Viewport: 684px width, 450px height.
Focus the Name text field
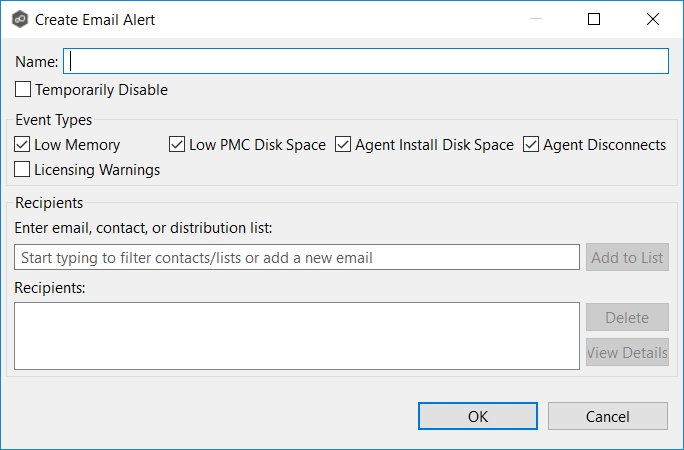coord(365,62)
